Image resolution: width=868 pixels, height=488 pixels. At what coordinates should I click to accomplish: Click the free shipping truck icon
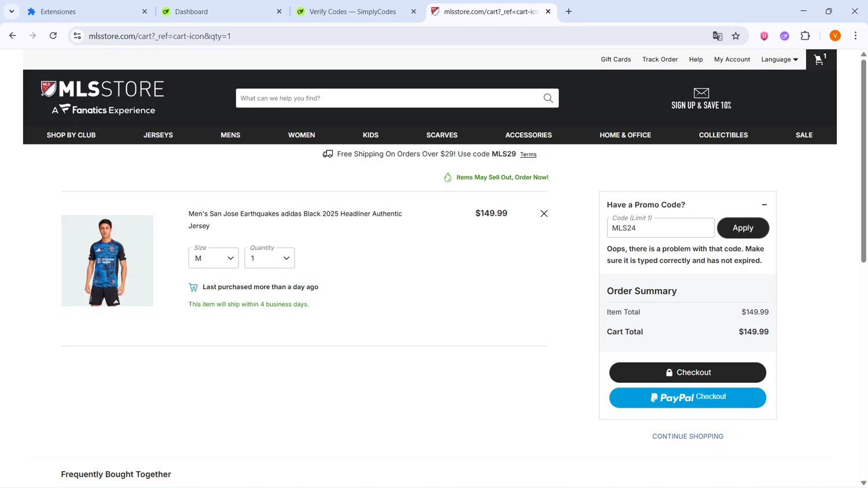pos(328,154)
